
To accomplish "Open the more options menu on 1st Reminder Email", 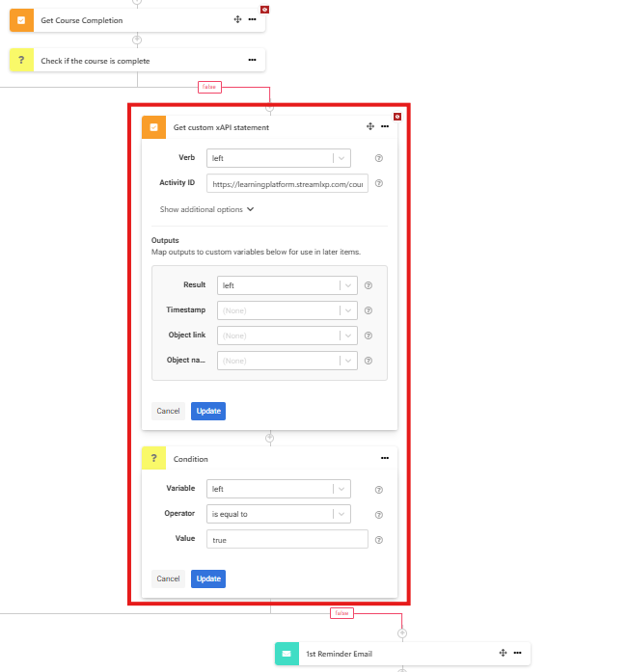I will [518, 653].
